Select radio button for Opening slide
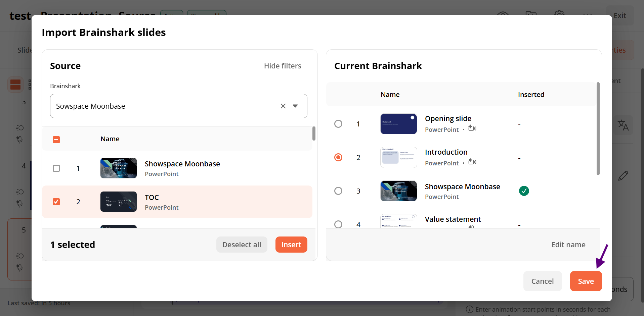 point(338,124)
